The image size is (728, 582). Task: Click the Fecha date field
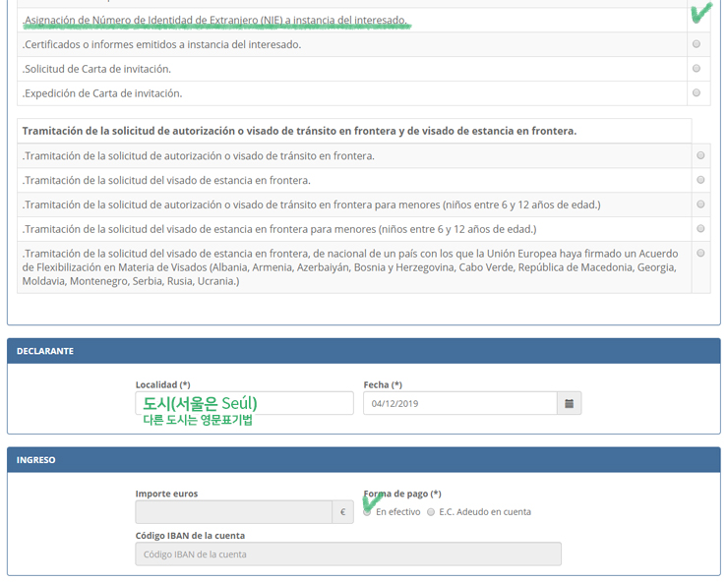tap(460, 403)
